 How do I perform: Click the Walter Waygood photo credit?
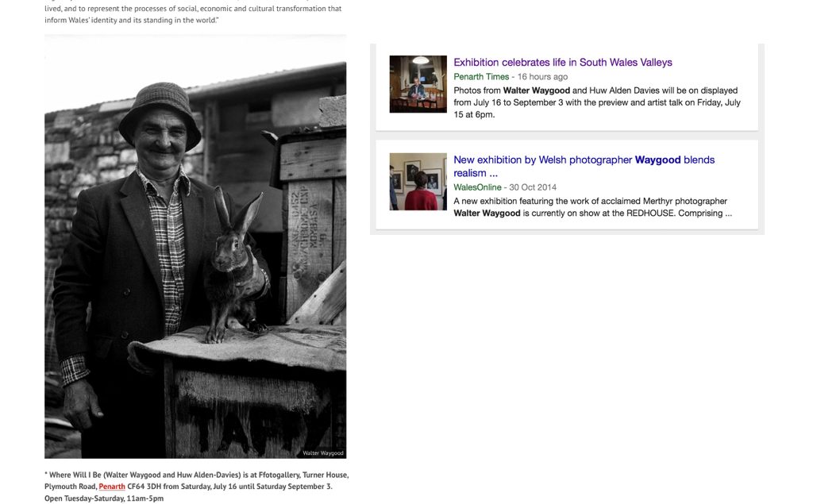click(x=322, y=453)
